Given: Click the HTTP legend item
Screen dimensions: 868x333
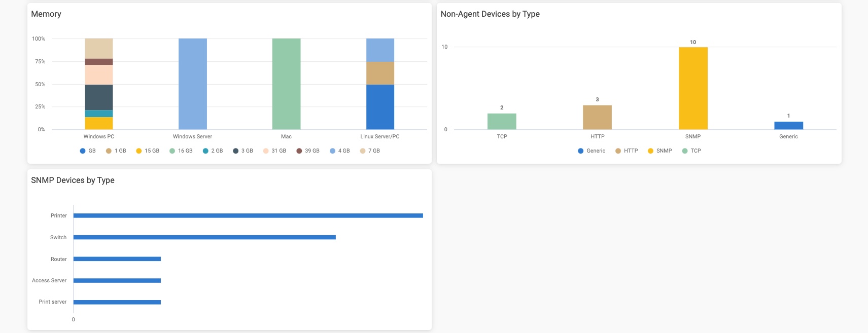Looking at the screenshot, I should point(627,151).
